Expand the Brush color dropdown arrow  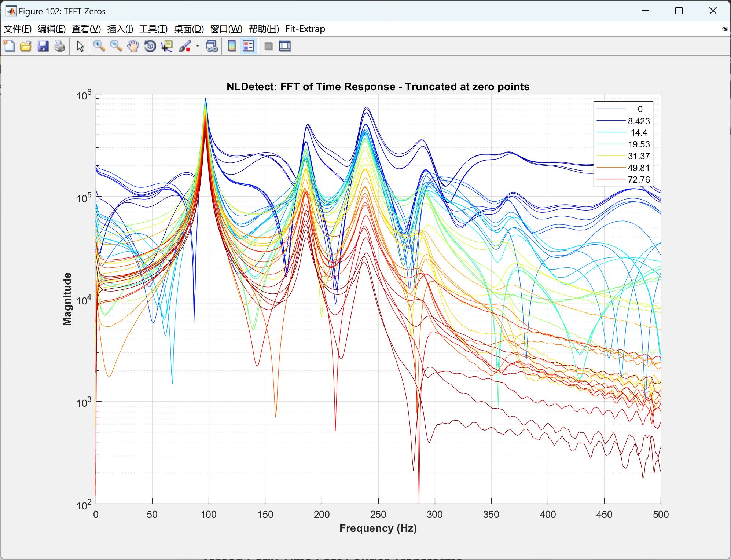click(x=198, y=46)
